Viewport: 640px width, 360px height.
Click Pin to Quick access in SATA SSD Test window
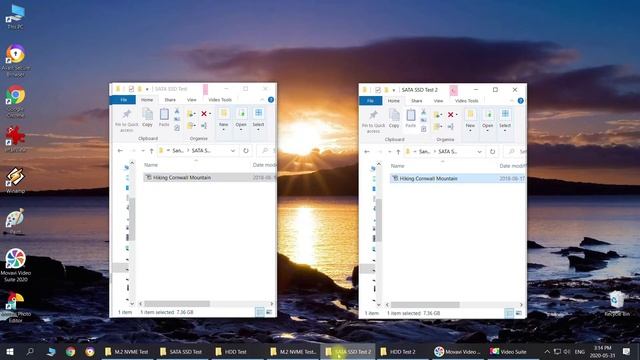click(127, 120)
